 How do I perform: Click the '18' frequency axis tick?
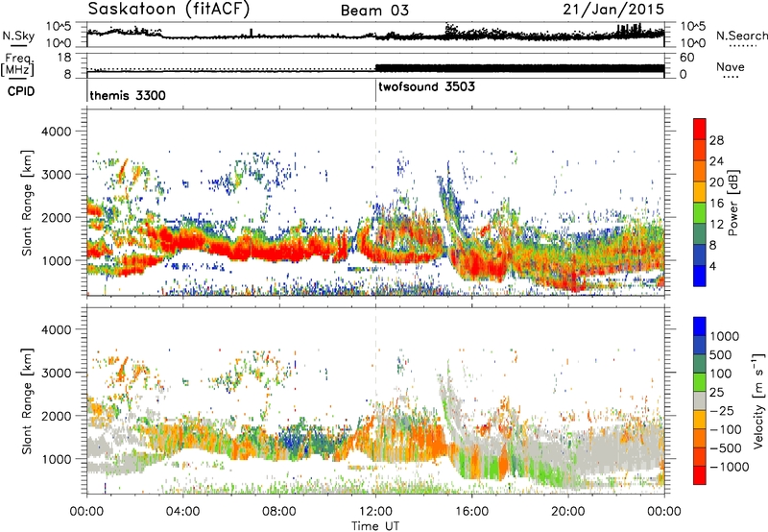pyautogui.click(x=64, y=58)
